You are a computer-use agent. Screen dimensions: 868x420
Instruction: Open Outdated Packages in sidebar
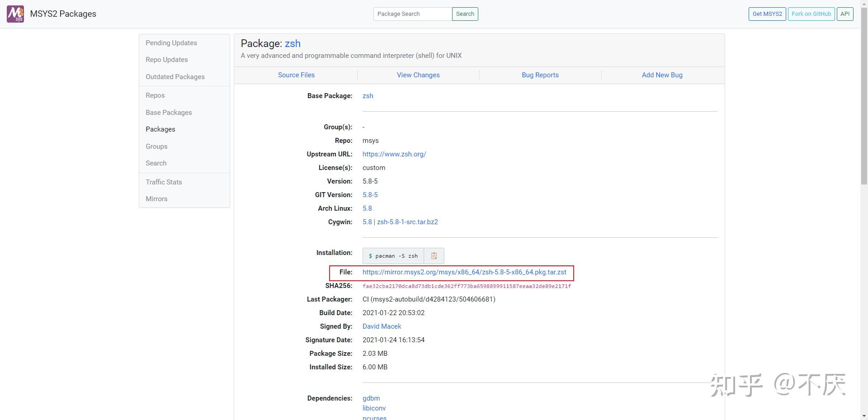coord(175,77)
